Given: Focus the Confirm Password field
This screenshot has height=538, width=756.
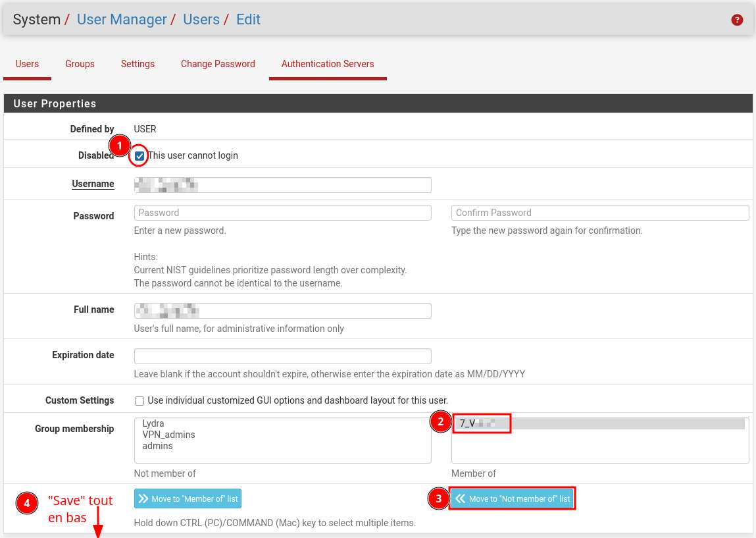Looking at the screenshot, I should pyautogui.click(x=599, y=213).
